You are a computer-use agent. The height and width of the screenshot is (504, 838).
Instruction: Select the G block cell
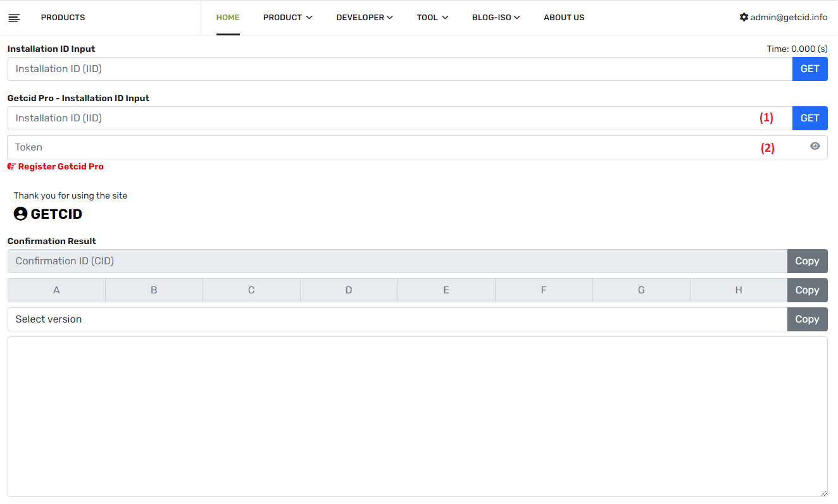coord(641,290)
